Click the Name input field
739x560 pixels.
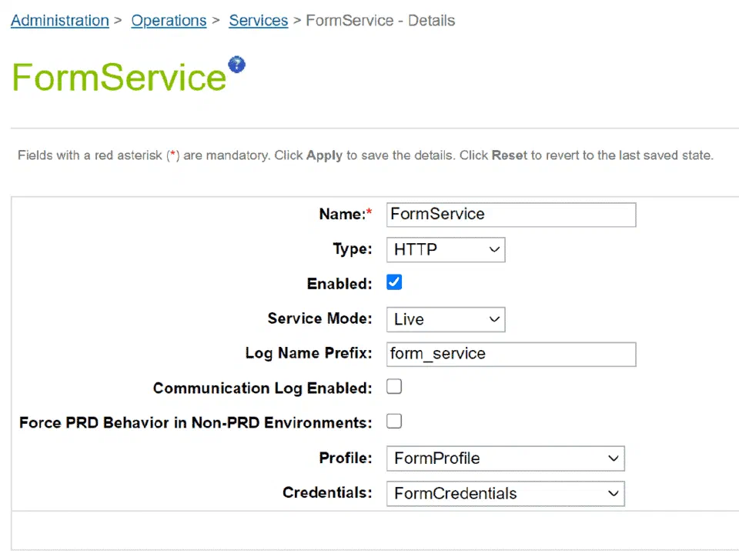[511, 215]
